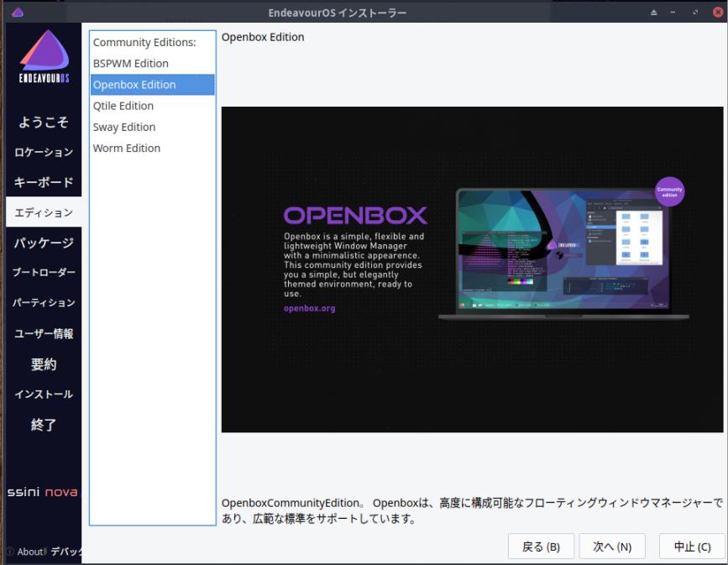Maximize the EndeavourOS installer window
The width and height of the screenshot is (728, 565).
(x=695, y=13)
